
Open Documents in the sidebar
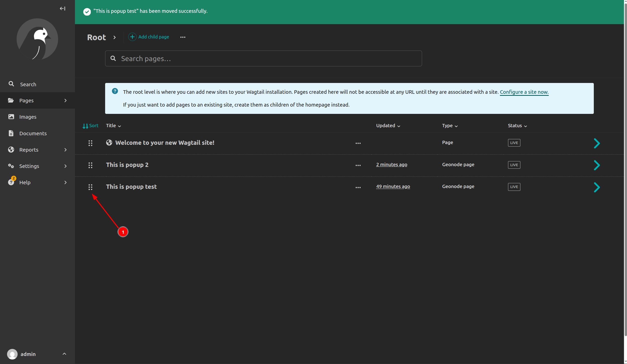37,133
